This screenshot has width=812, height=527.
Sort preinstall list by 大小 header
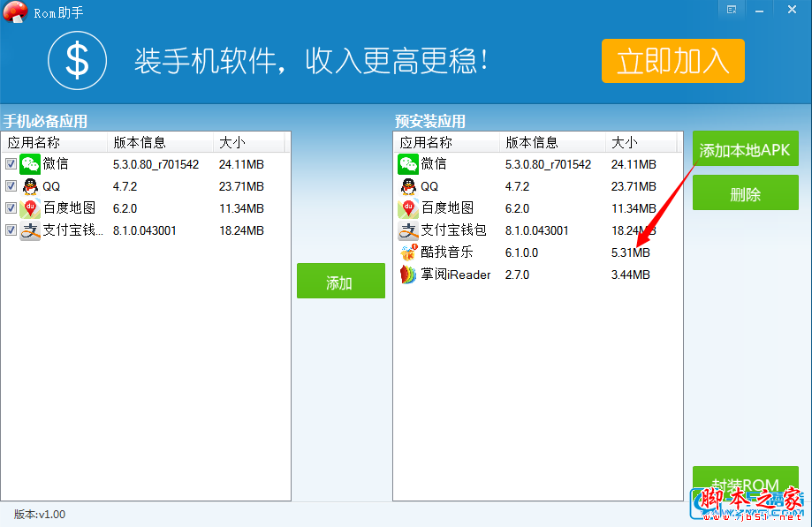pos(641,142)
